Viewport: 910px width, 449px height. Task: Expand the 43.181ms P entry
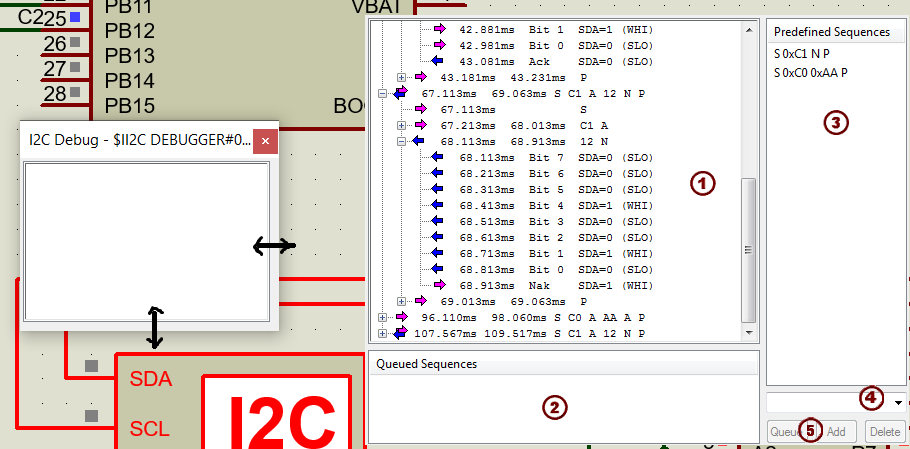pyautogui.click(x=401, y=77)
